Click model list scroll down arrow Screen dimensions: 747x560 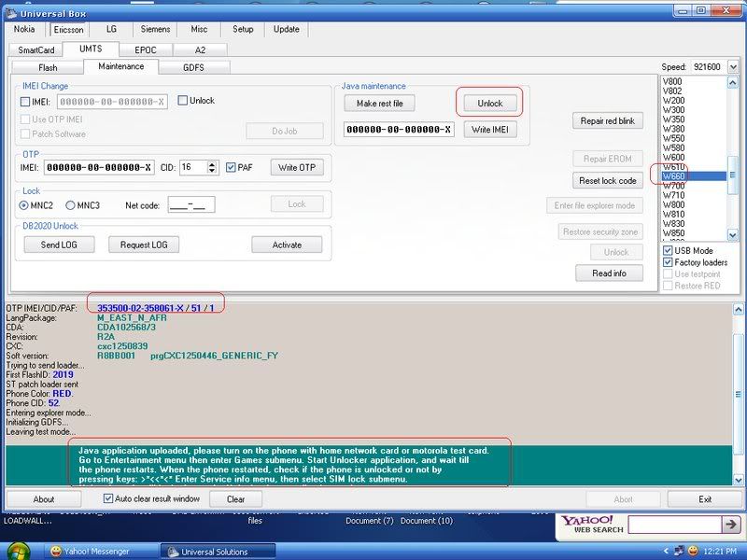point(733,234)
